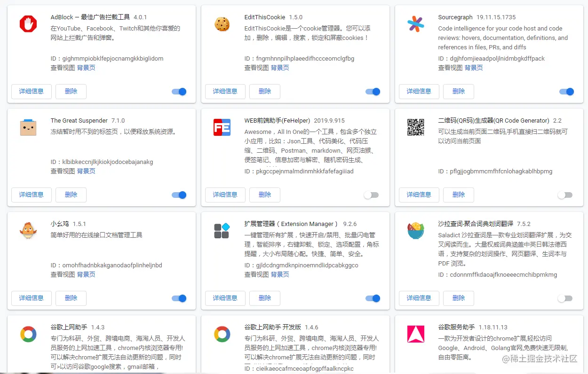
Task: Enable the Saladict 沙拉查词 toggle
Action: (565, 298)
